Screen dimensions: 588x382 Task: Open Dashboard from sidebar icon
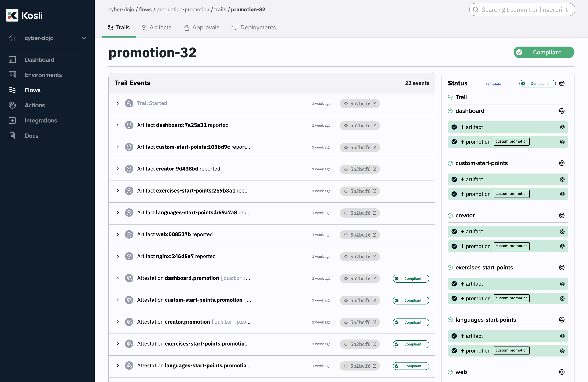coord(12,60)
